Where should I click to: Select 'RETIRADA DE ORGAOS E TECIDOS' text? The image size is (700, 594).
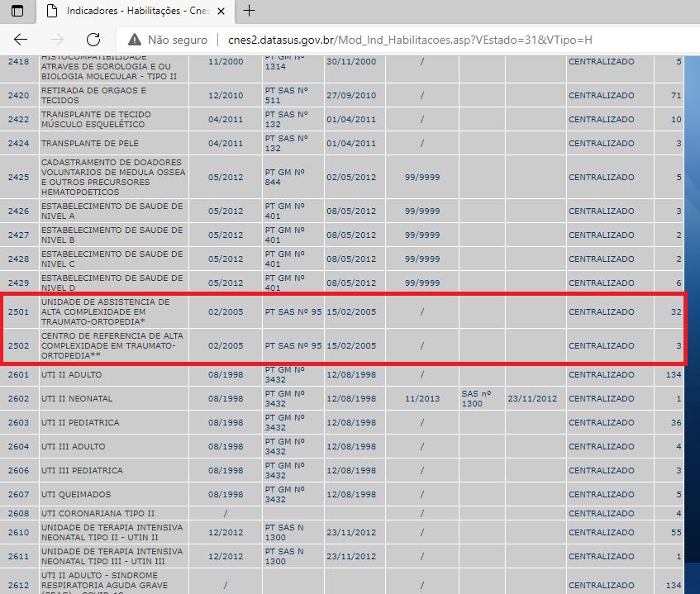(93, 96)
